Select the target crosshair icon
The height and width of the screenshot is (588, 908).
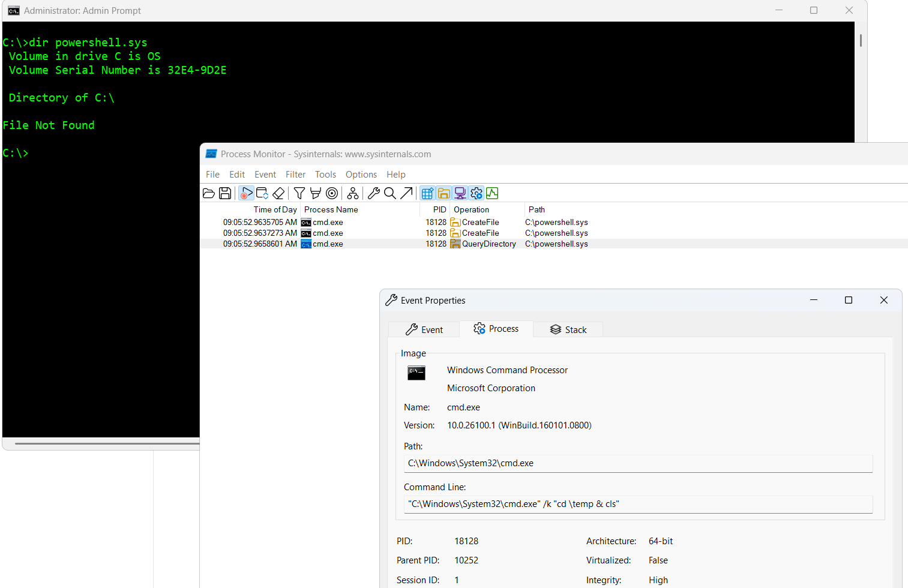332,193
